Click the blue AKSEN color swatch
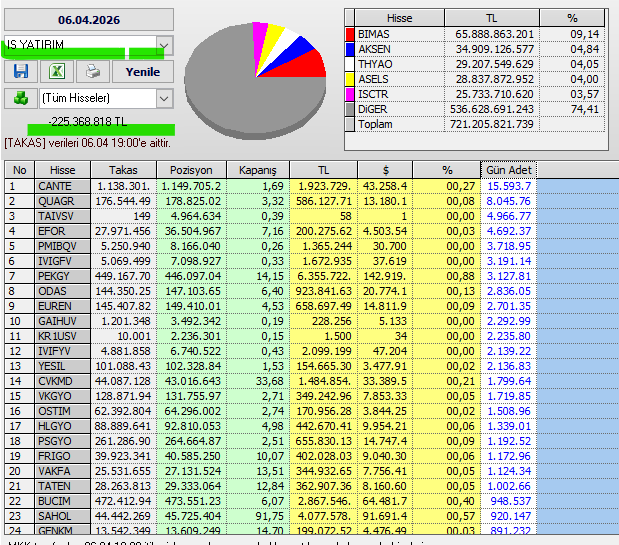This screenshot has width=619, height=545. pyautogui.click(x=350, y=49)
